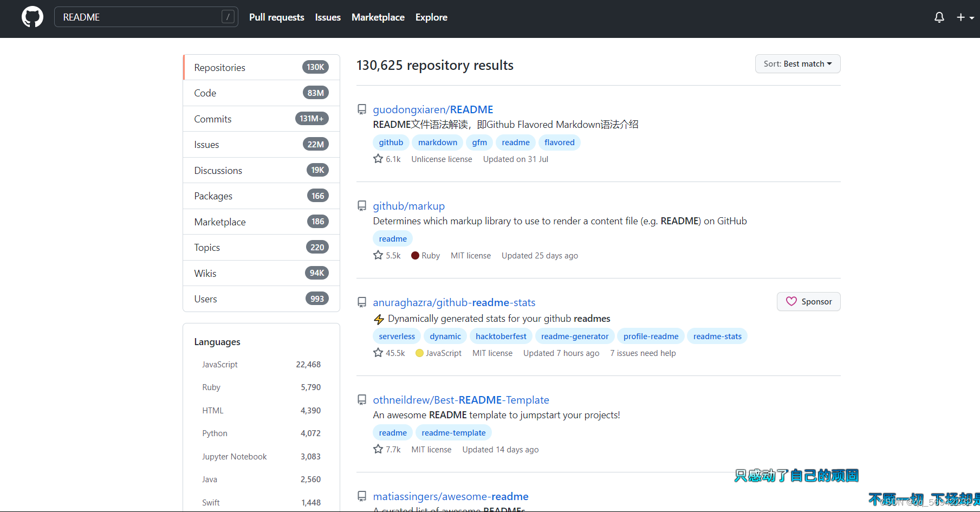This screenshot has width=980, height=512.
Task: Open matiassingers/awesome-readme repository
Action: [x=451, y=496]
